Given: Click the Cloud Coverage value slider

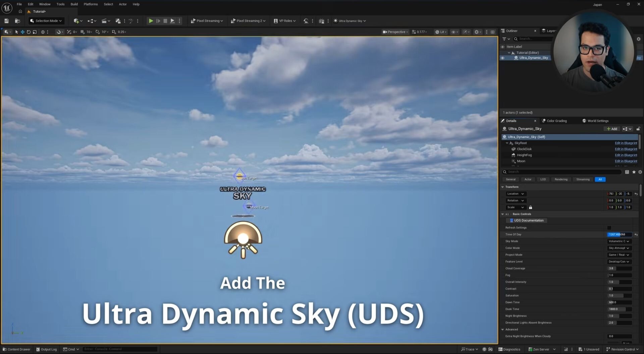Looking at the screenshot, I should (x=620, y=269).
